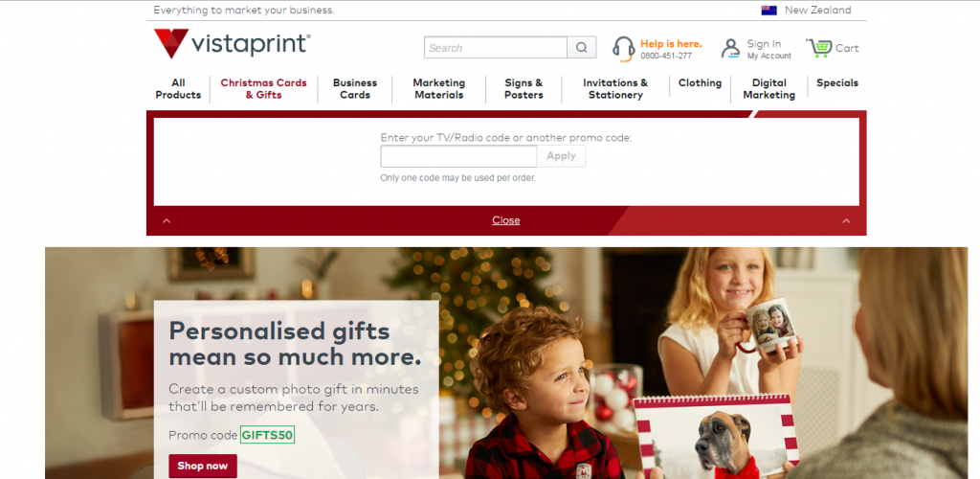This screenshot has width=980, height=479.
Task: Click the Sign In person icon
Action: pos(730,49)
